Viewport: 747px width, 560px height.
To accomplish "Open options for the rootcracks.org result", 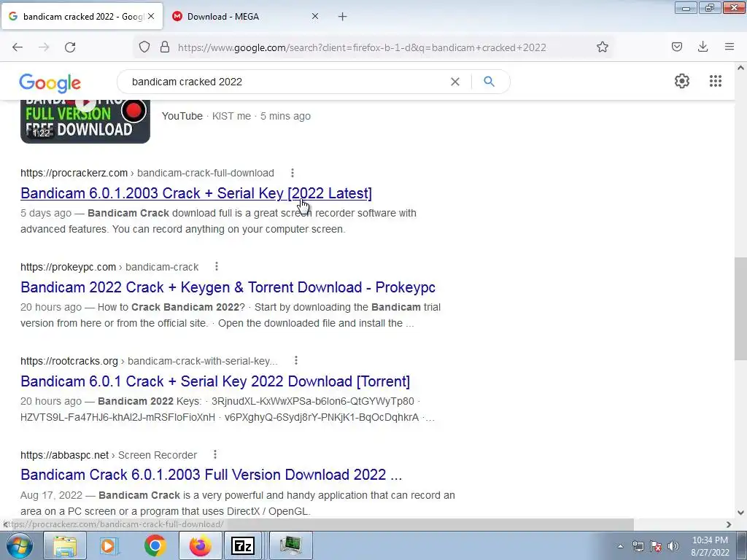I will pyautogui.click(x=296, y=360).
